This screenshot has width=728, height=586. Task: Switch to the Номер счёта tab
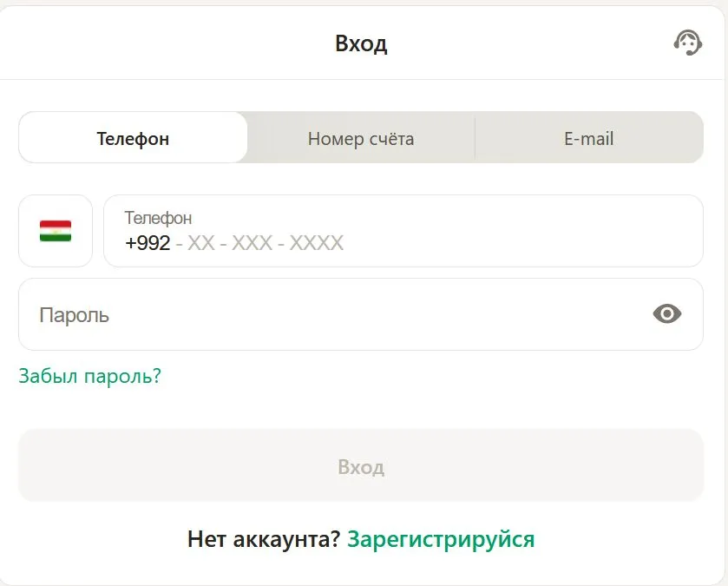point(361,138)
